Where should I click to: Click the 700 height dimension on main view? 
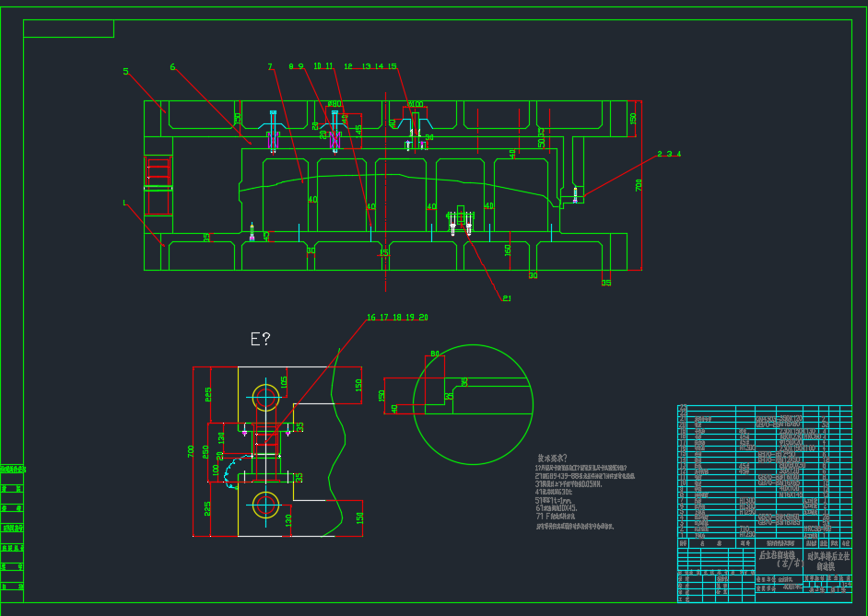tap(638, 186)
